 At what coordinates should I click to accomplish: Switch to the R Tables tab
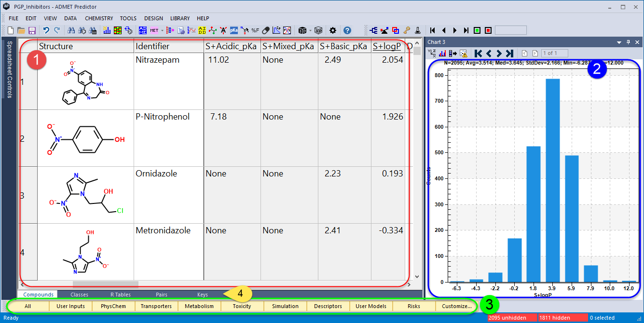(x=121, y=295)
